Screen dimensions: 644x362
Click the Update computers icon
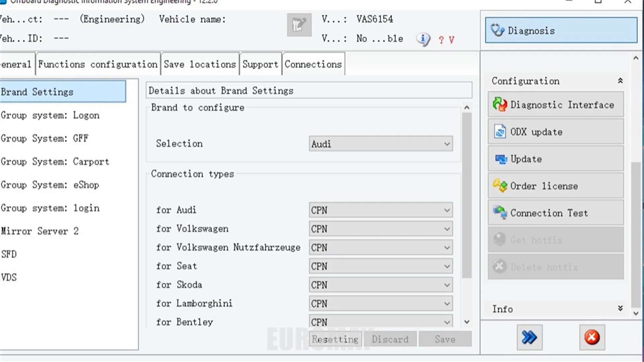(x=501, y=159)
